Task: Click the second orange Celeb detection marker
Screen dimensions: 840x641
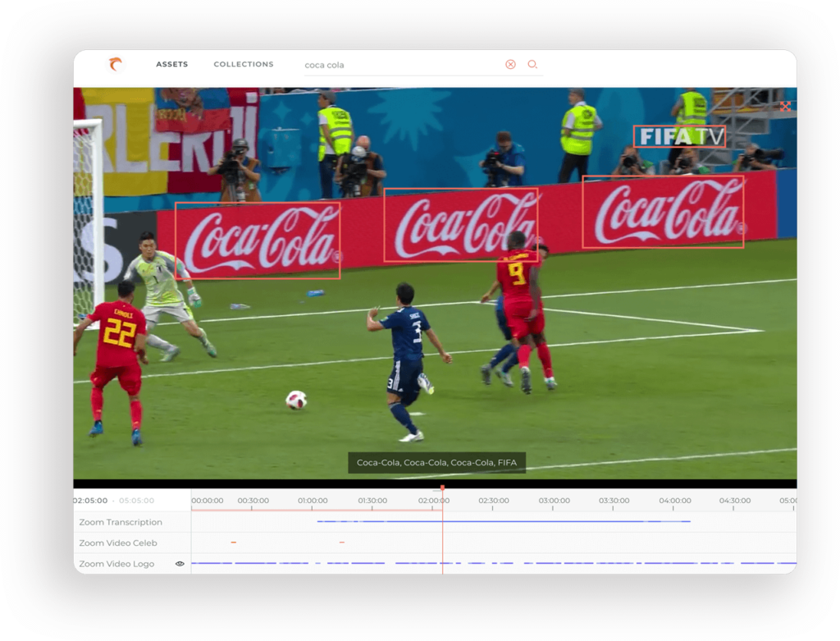Action: point(341,543)
